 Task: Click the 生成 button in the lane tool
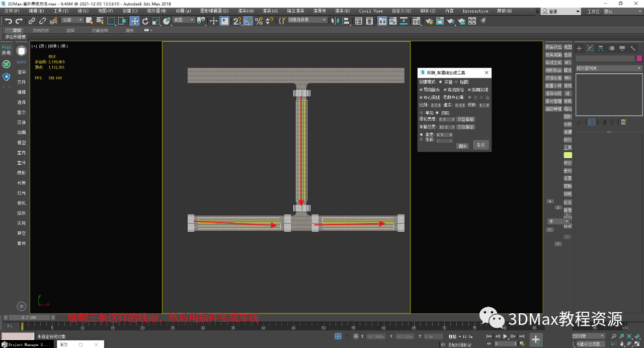tap(481, 145)
